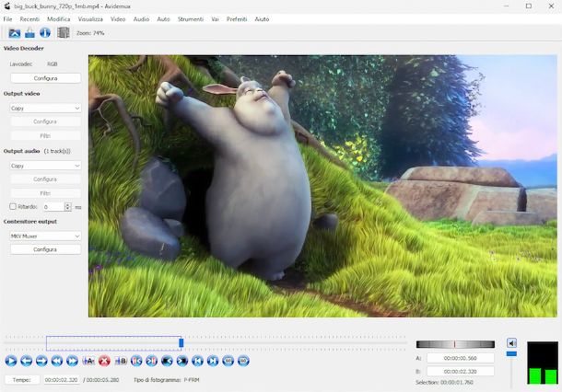Set selection marker A
This screenshot has width=562, height=392.
tap(88, 361)
